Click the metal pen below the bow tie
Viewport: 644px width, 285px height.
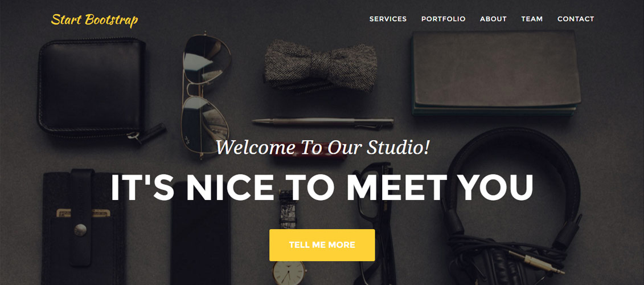[323, 122]
